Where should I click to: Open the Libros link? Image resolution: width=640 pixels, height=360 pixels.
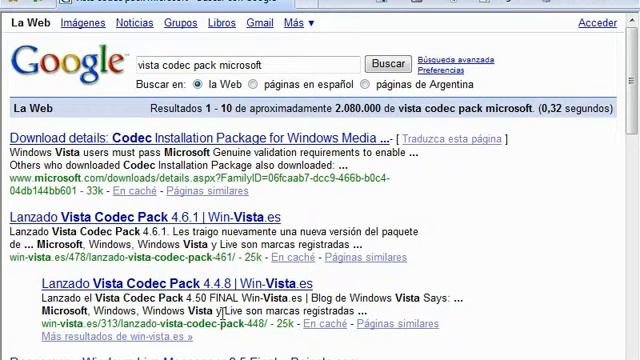point(222,23)
